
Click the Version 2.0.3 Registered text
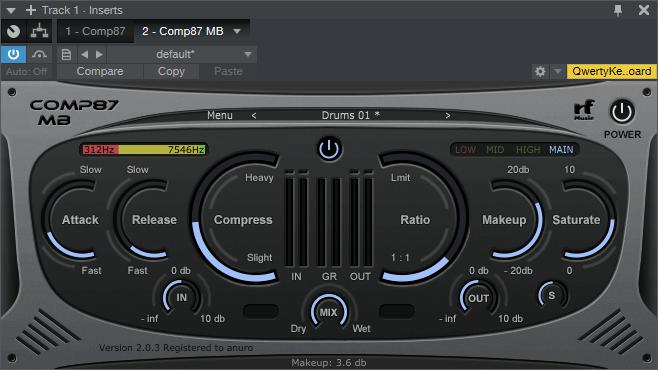pos(176,348)
